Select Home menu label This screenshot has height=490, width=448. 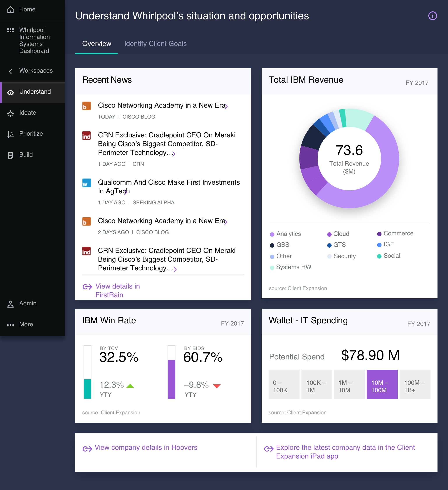pyautogui.click(x=27, y=9)
